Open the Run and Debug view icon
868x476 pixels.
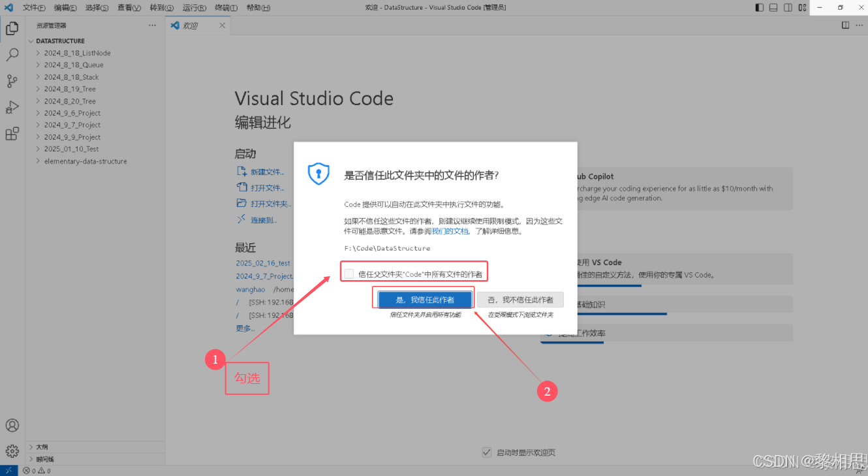[12, 107]
